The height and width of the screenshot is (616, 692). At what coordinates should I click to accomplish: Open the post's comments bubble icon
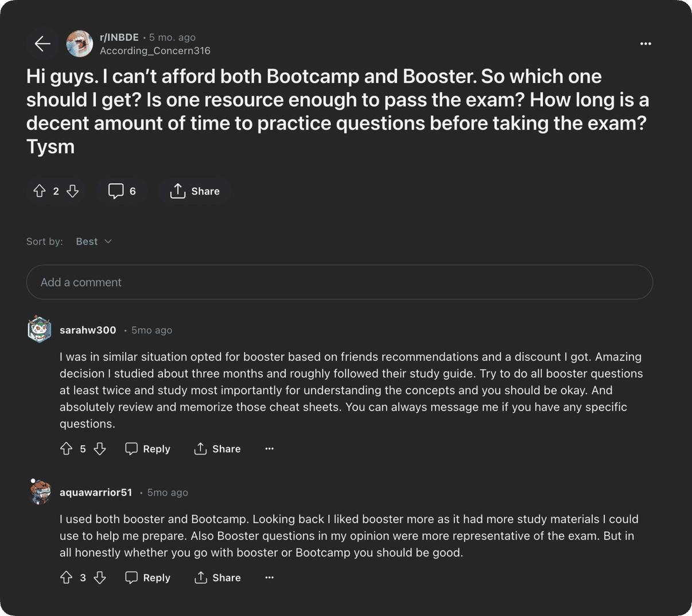coord(116,191)
